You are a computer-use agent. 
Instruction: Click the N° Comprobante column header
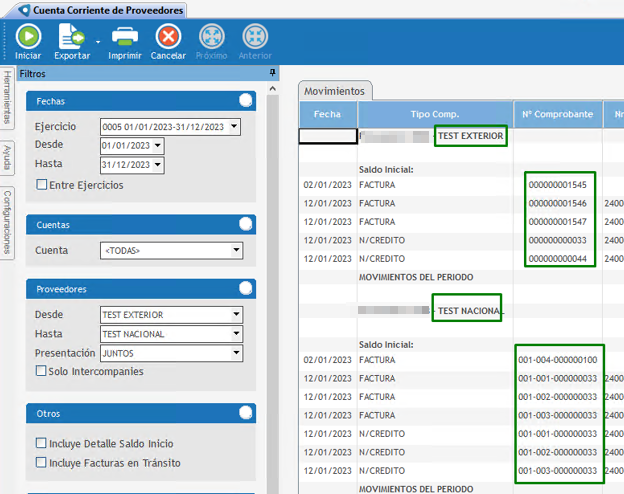click(558, 115)
